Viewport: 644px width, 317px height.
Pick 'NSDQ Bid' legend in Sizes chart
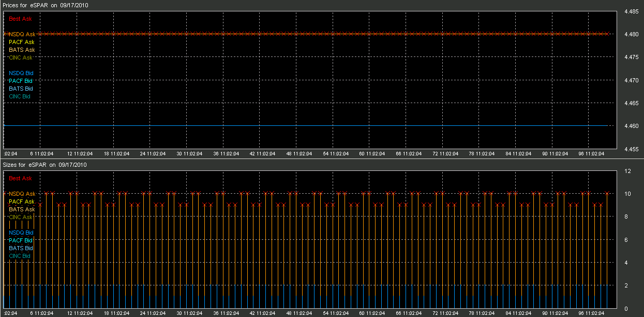pos(21,233)
